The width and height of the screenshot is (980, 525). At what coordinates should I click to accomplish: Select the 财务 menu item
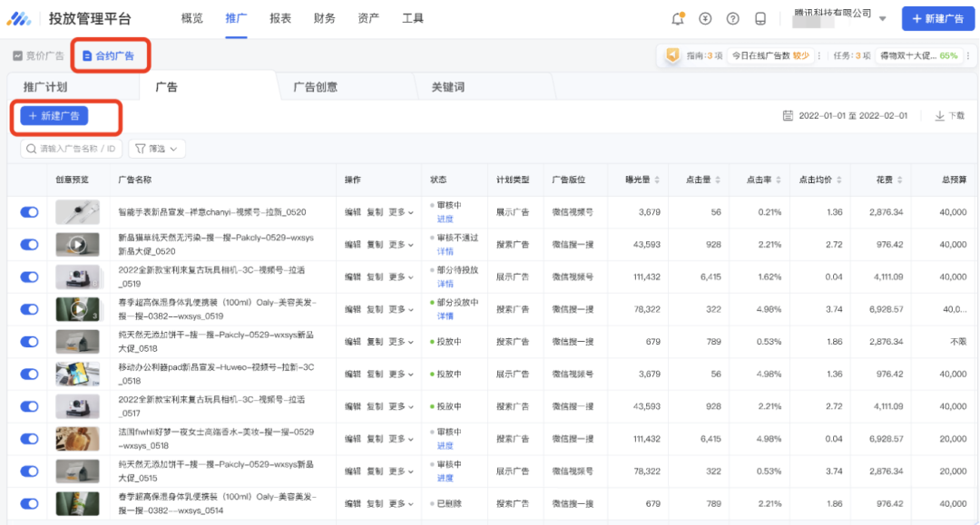tap(324, 17)
